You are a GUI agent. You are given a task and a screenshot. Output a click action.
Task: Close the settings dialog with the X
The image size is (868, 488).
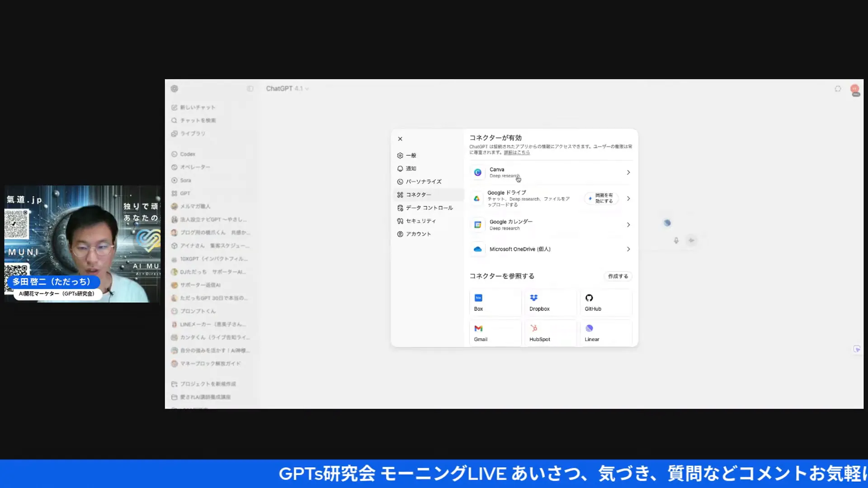(400, 139)
